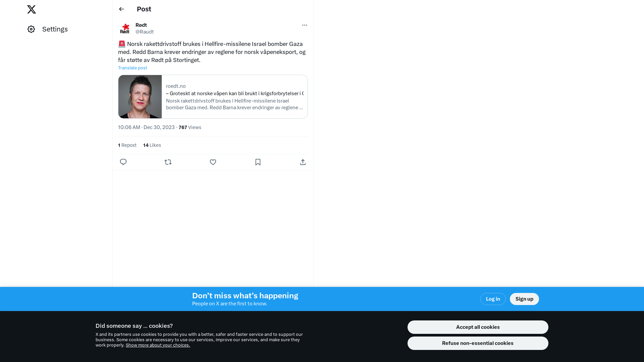Go back using the arrow icon
Screen dimensions: 644x362
pyautogui.click(x=121, y=9)
